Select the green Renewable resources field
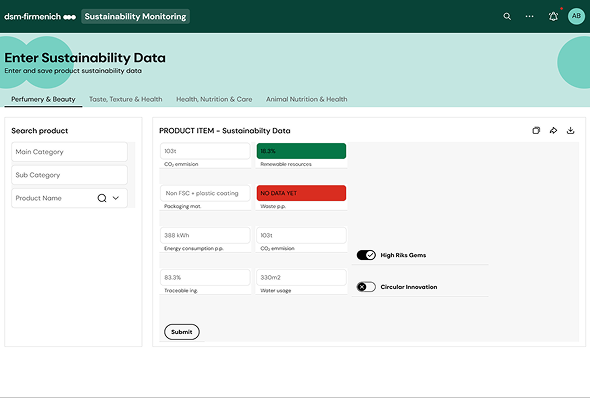The height and width of the screenshot is (400, 590). point(301,151)
